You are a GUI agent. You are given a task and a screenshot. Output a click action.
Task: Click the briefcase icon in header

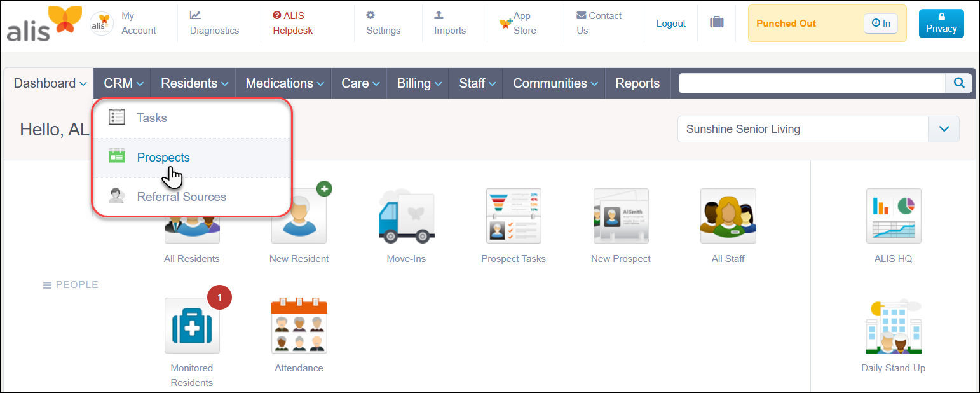[x=717, y=23]
